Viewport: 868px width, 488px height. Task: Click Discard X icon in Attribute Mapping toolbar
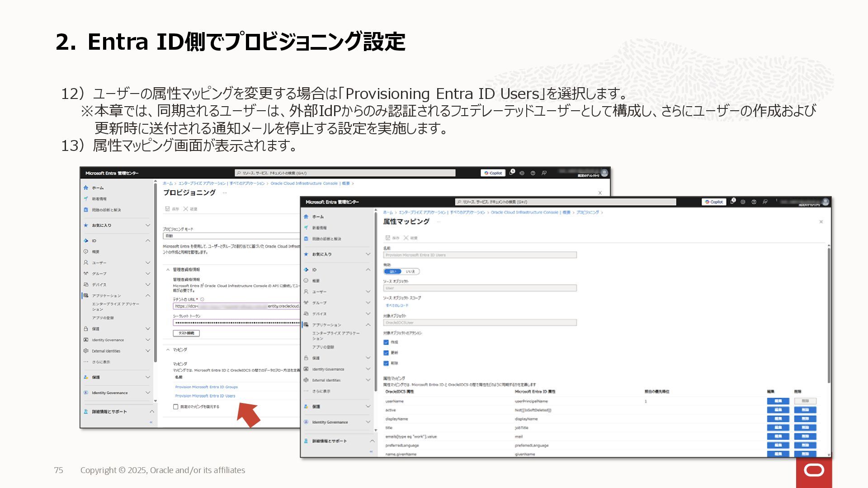[x=406, y=238]
